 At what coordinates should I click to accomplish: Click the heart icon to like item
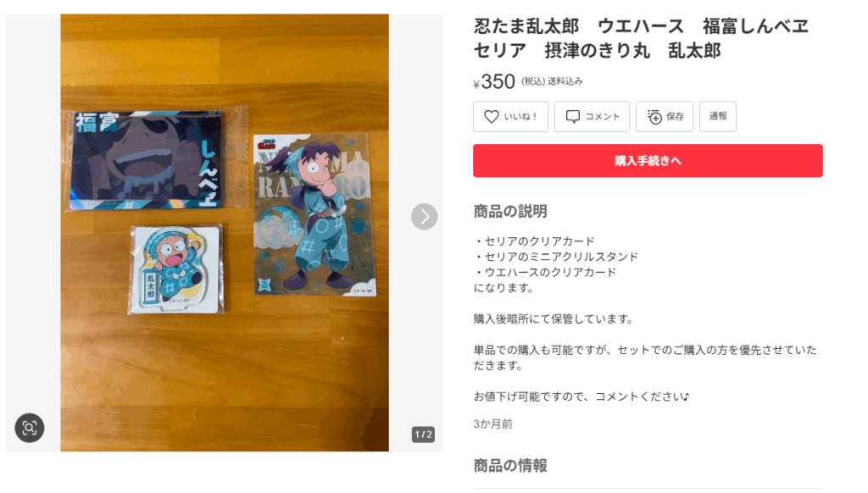(x=491, y=117)
